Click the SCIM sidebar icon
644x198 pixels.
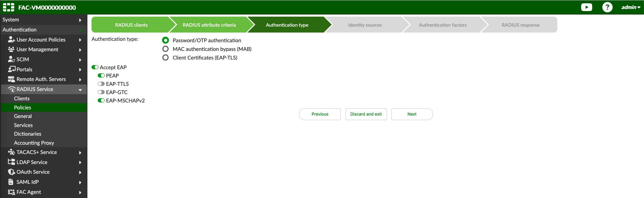(x=11, y=59)
